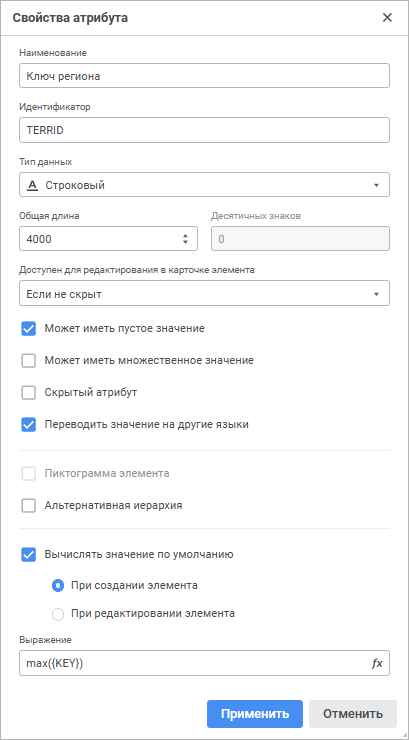
Task: Enable 'Альтернативная иерархия' checkbox
Action: [29, 506]
